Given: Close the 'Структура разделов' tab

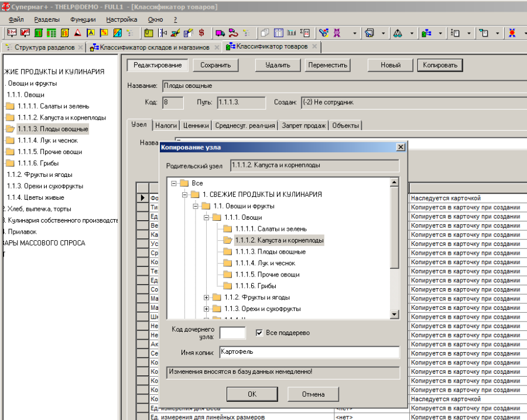Looking at the screenshot, I should (x=80, y=47).
